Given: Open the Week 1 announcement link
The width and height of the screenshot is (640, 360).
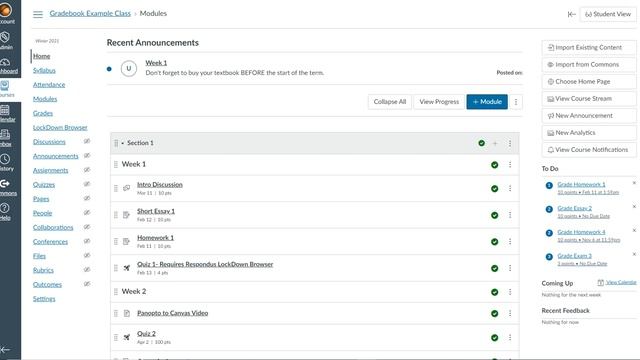Looking at the screenshot, I should click(156, 63).
